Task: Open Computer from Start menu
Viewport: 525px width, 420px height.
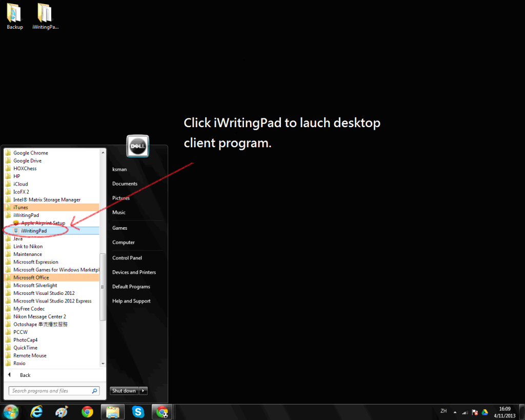Action: [124, 243]
